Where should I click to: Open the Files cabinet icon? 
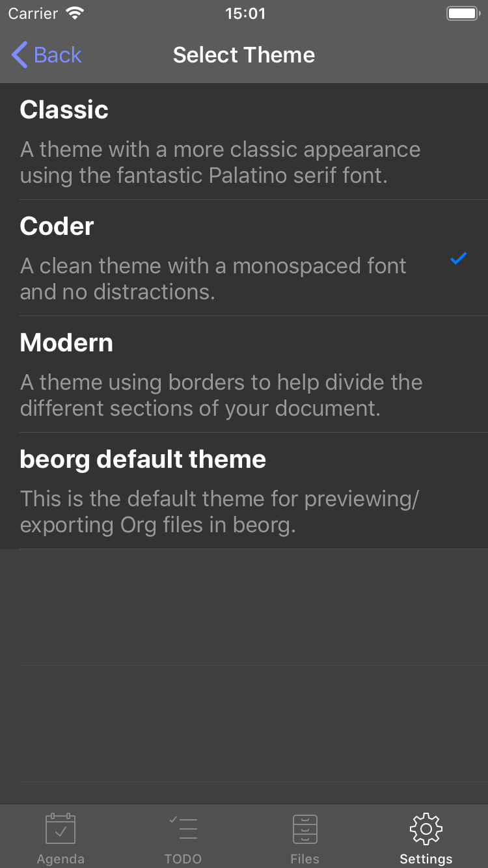pos(305,829)
